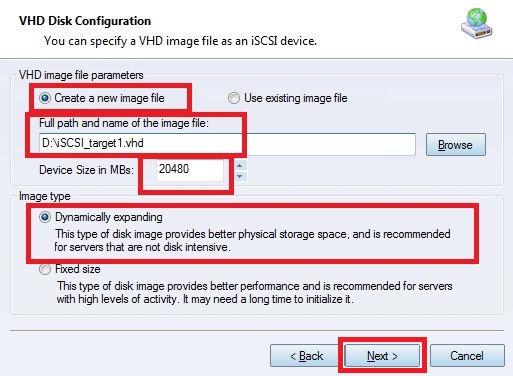Click the Device Size in MBs label
This screenshot has height=376, width=513.
[x=86, y=170]
